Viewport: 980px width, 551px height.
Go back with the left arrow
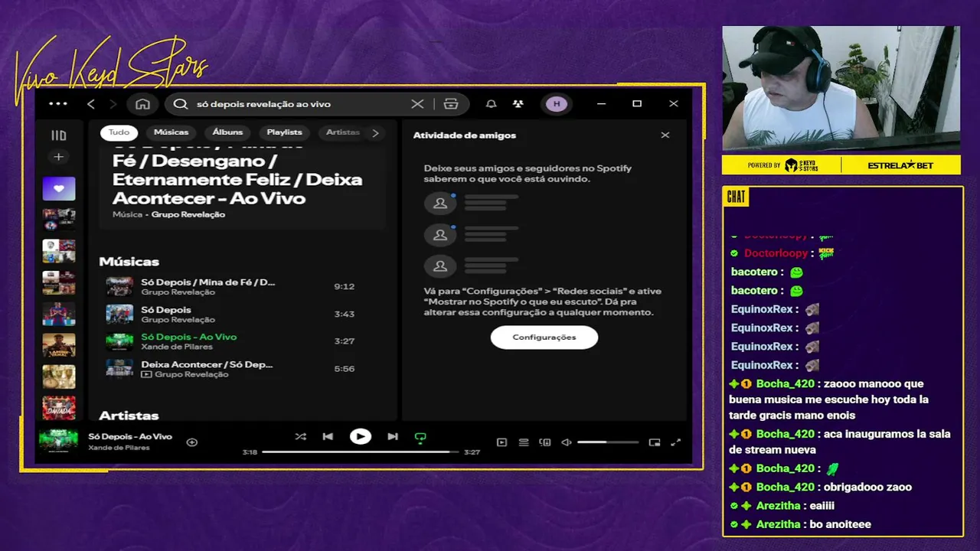(x=91, y=104)
